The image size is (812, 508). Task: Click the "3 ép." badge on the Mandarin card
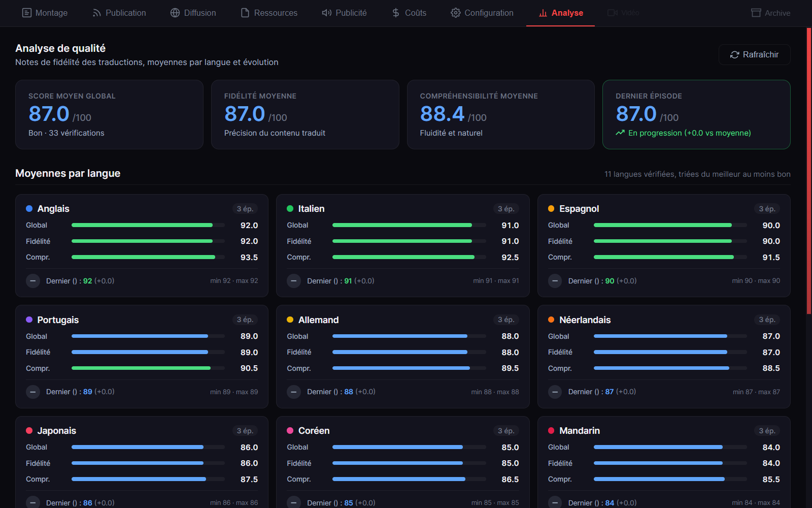(x=767, y=431)
